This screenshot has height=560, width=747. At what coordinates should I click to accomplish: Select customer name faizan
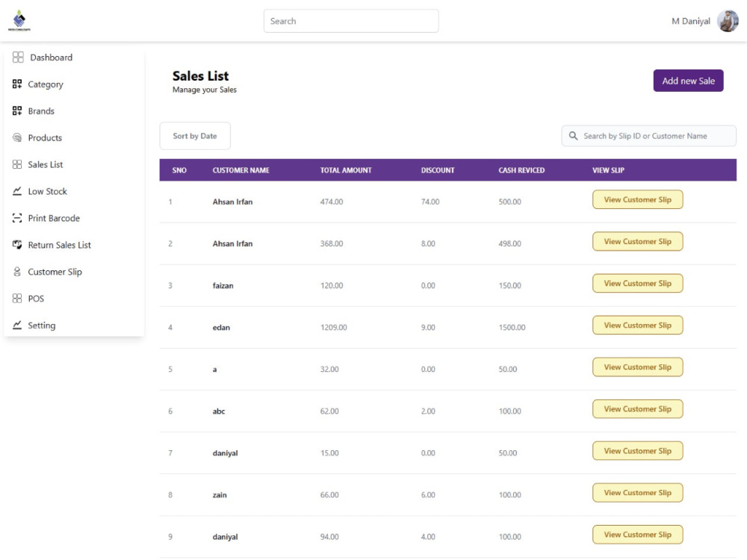[223, 286]
